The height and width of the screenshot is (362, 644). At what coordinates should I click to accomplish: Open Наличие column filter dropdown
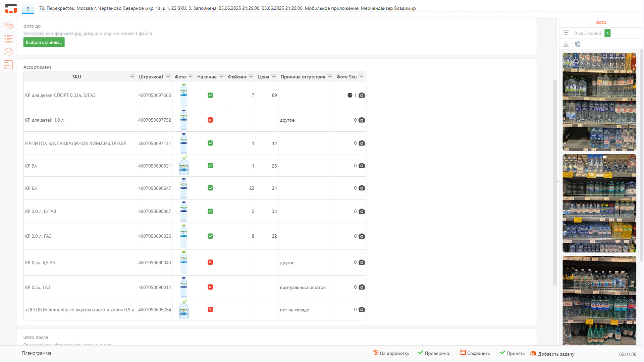pyautogui.click(x=221, y=77)
